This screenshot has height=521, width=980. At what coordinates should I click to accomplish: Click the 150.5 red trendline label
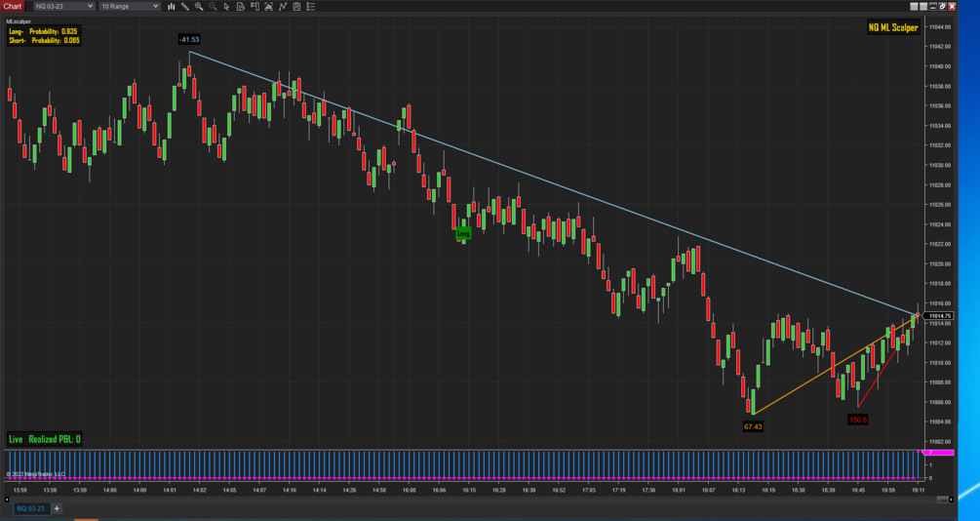858,420
